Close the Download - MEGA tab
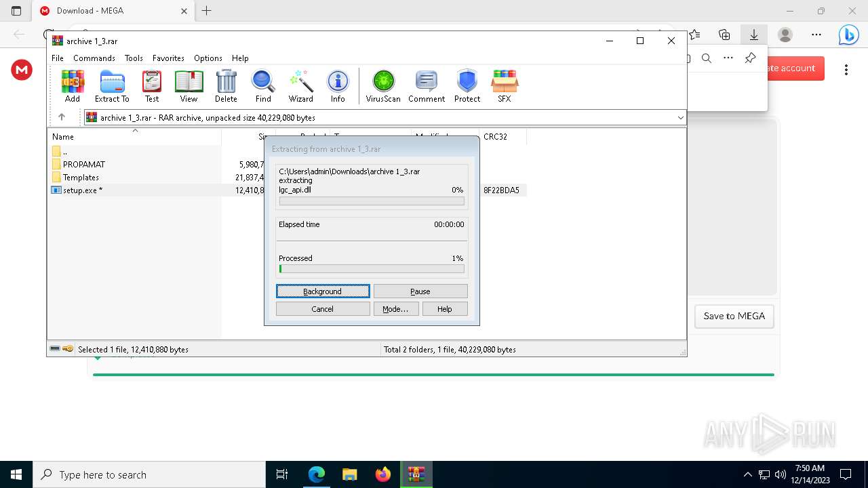The image size is (868, 488). [184, 11]
